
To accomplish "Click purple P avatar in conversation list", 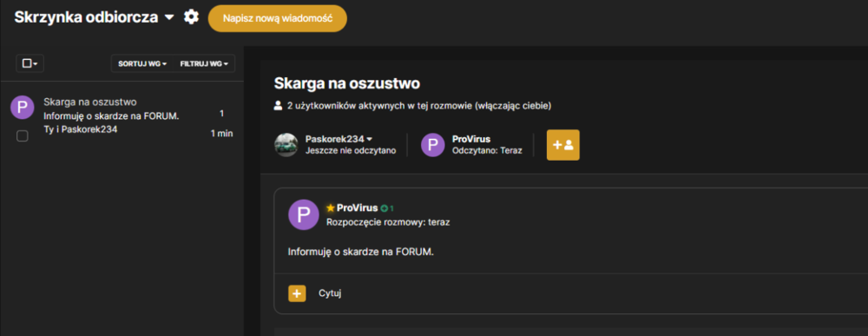I will [23, 107].
